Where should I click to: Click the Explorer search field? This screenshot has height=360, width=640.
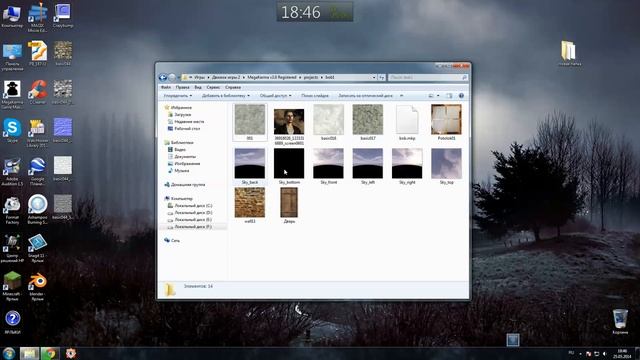427,77
